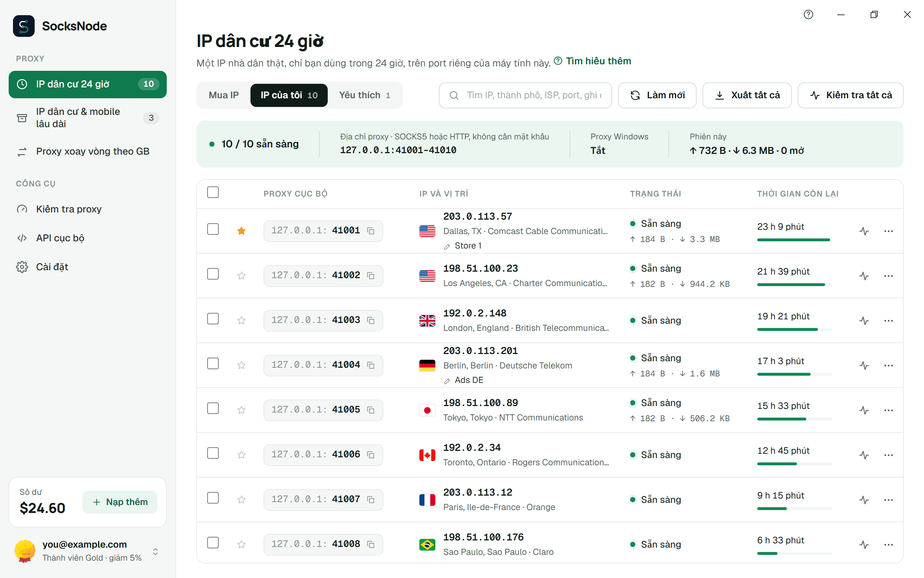
Task: Edit the Store 1 note pencil
Action: [447, 247]
